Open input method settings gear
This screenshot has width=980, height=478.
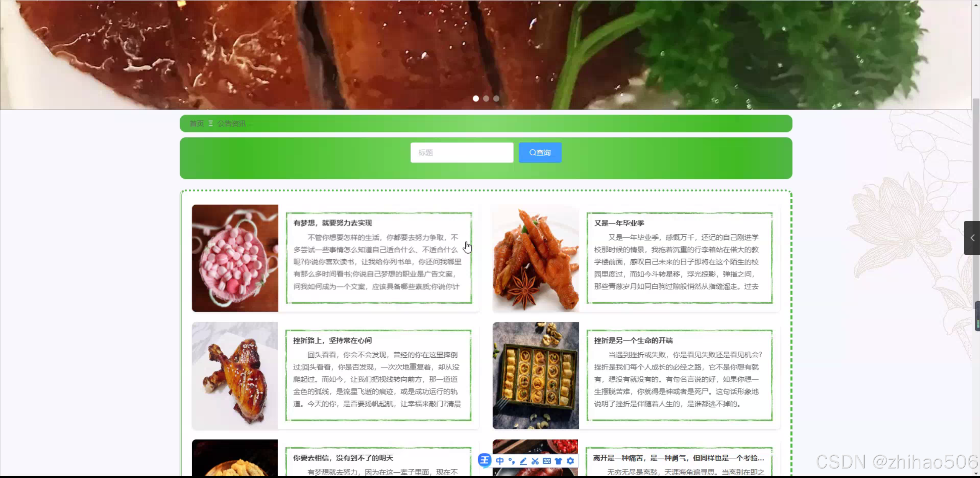570,461
